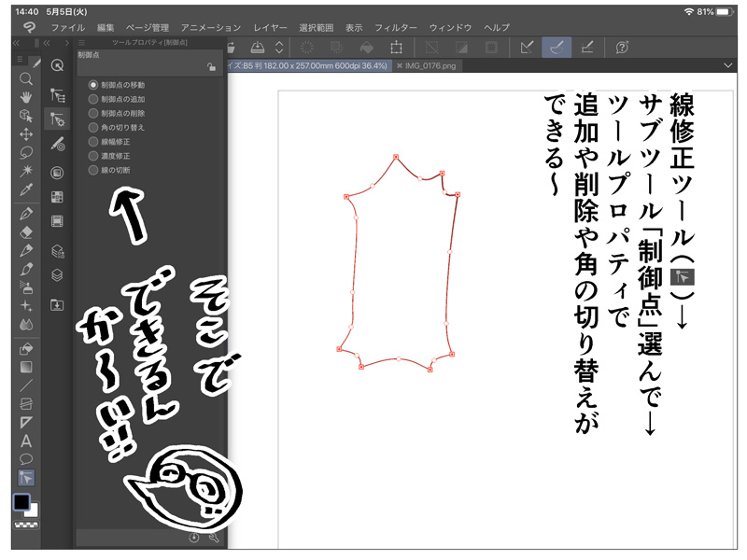The image size is (747, 560).
Task: Pick the Lasso selection tool
Action: pos(26,152)
